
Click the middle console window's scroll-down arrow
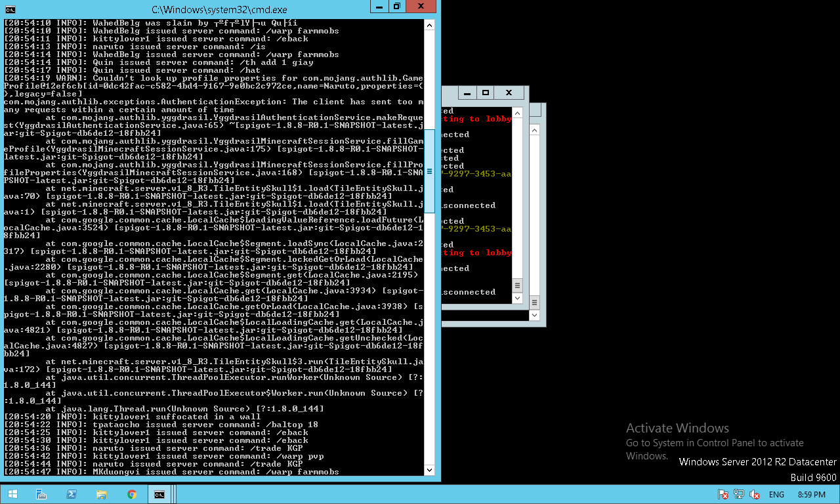[517, 298]
